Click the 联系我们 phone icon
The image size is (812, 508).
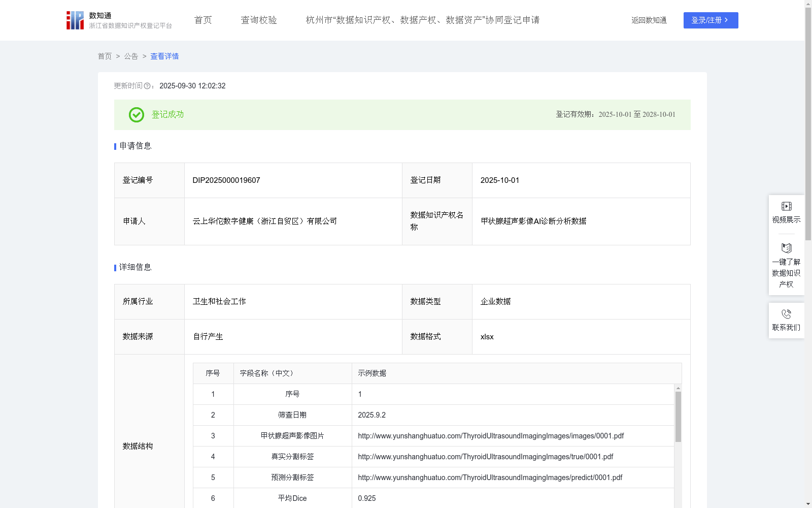pyautogui.click(x=787, y=314)
